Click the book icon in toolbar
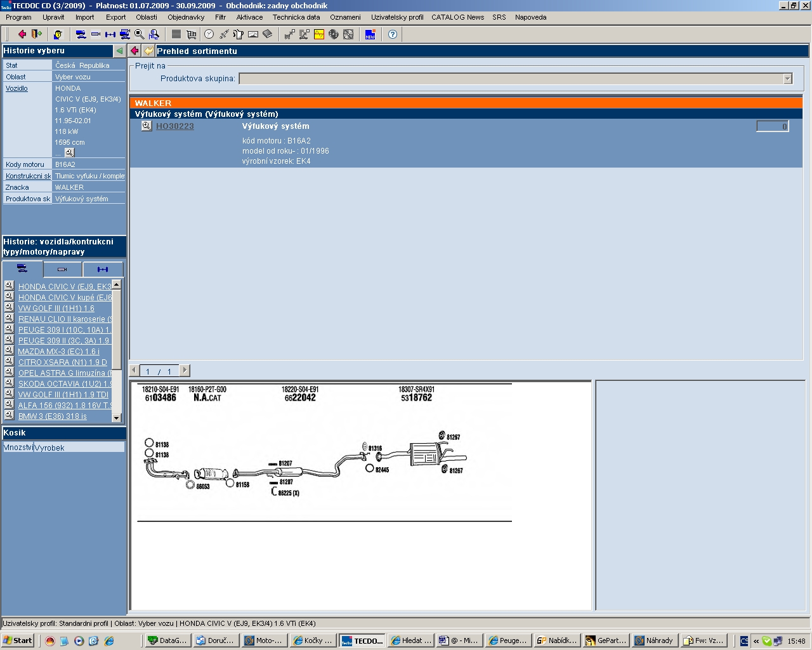Image resolution: width=812 pixels, height=650 pixels. [x=267, y=34]
